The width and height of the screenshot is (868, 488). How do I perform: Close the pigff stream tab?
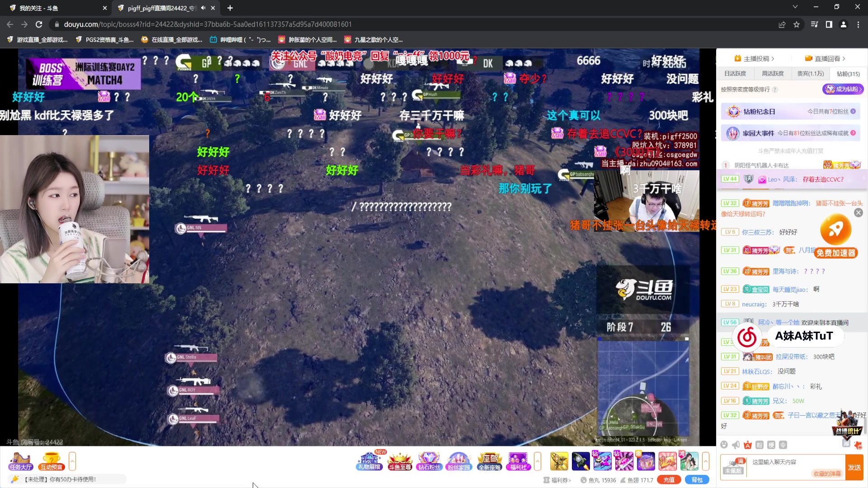tap(213, 8)
